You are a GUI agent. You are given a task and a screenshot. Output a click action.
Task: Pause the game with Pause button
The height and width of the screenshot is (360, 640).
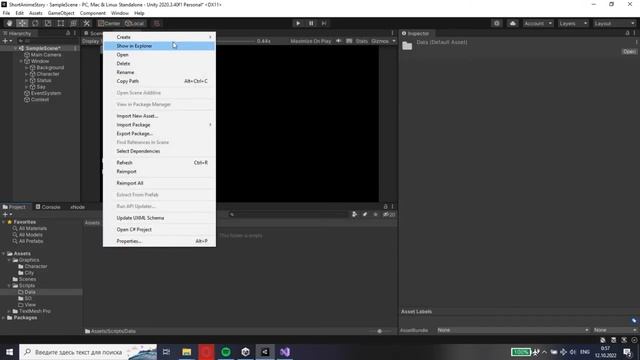point(311,23)
